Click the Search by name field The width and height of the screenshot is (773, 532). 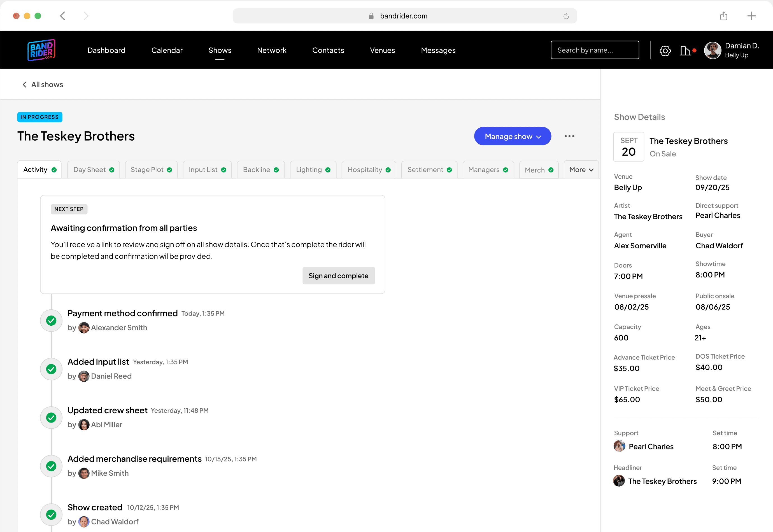click(594, 50)
